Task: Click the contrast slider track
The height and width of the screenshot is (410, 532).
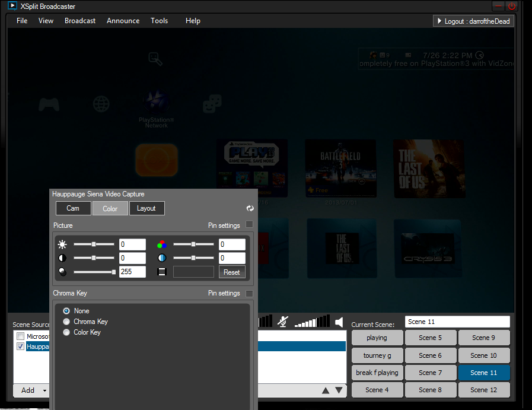Action: 94,258
